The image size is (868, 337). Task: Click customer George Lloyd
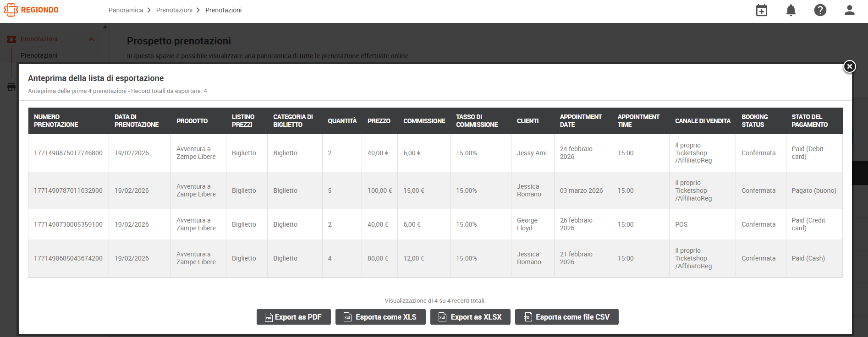pos(527,224)
